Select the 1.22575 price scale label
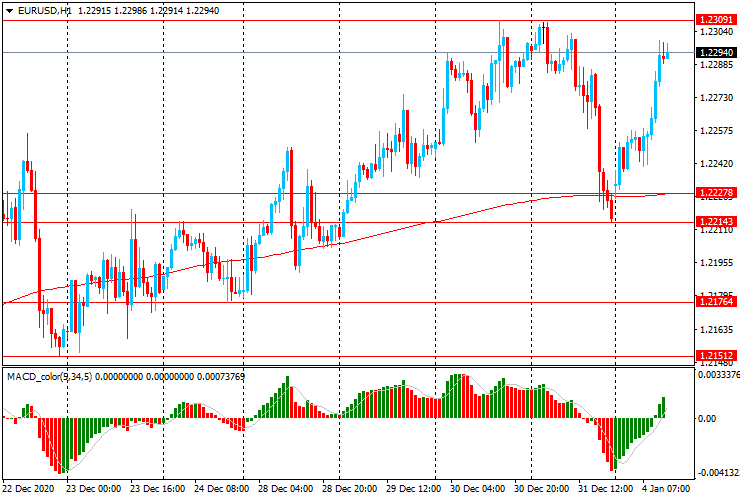This screenshot has width=740, height=500. (x=717, y=131)
